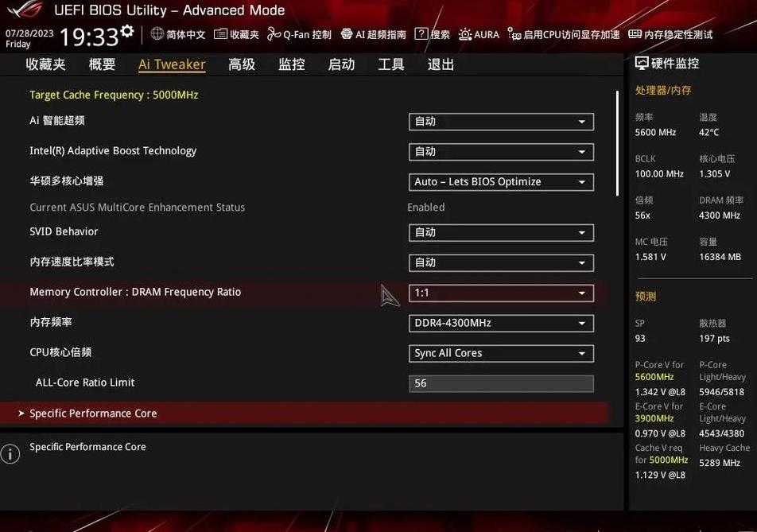Screen dimensions: 757x532
Task: Expand the 华硕多核心增强 dropdown
Action: pyautogui.click(x=501, y=182)
